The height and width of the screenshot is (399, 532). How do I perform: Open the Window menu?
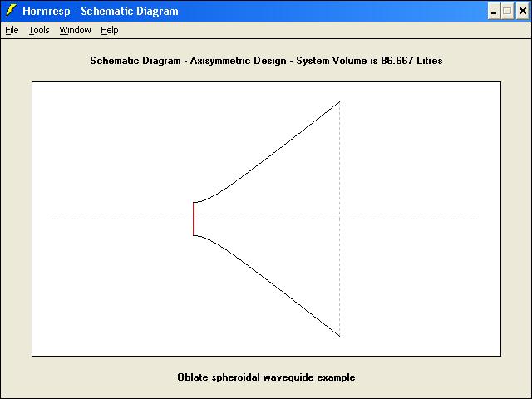[x=75, y=30]
